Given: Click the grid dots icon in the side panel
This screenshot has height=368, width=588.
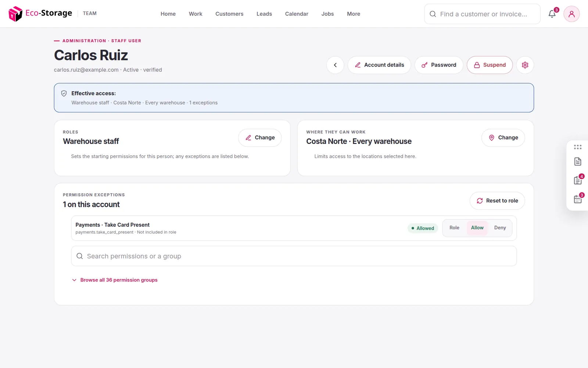Looking at the screenshot, I should click(578, 147).
